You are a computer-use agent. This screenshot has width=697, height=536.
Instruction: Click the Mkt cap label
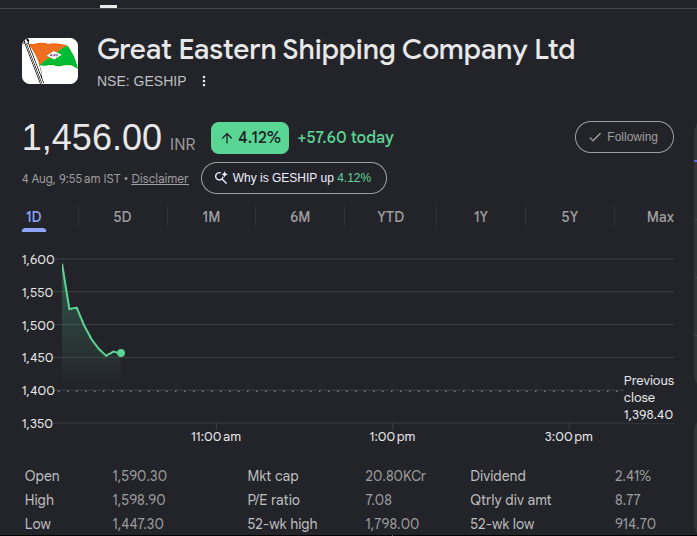click(x=273, y=476)
